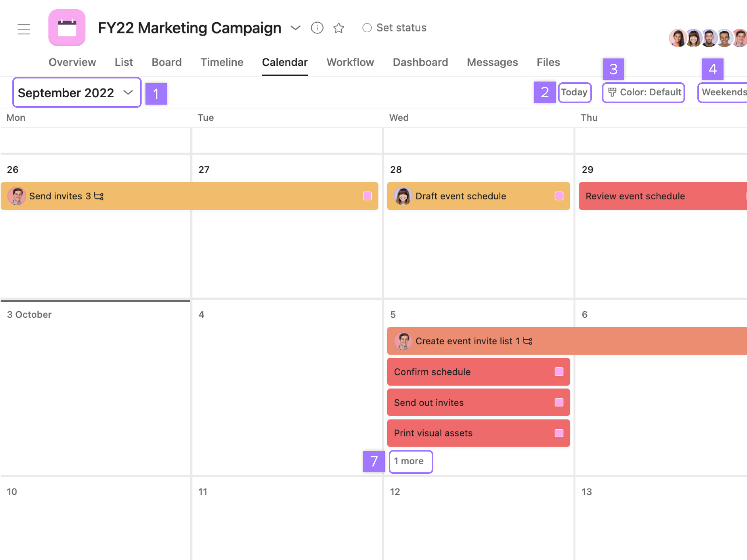Screen dimensions: 747x560
Task: Click the pink calendar project icon
Action: tap(67, 28)
